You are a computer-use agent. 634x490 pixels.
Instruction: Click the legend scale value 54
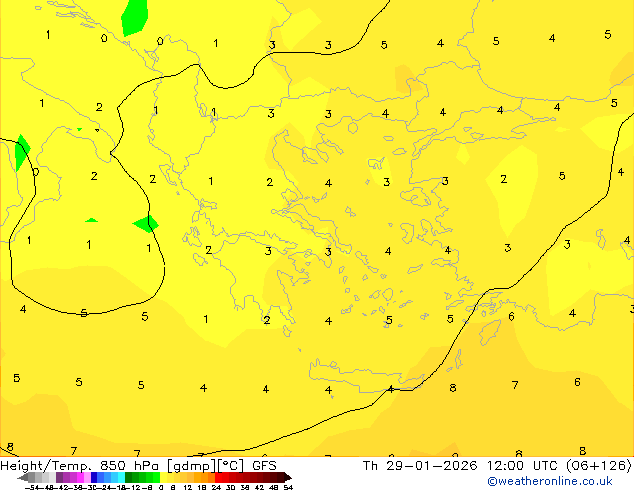click(288, 487)
